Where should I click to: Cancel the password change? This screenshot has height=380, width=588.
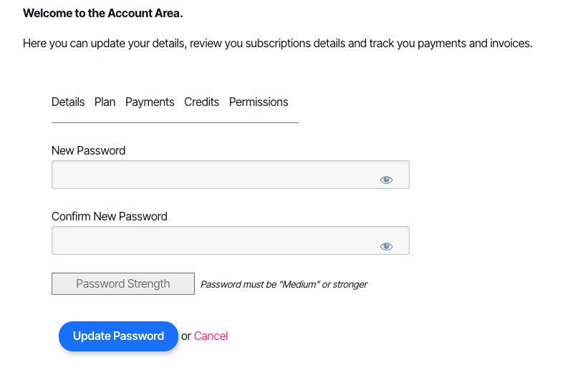tap(211, 336)
